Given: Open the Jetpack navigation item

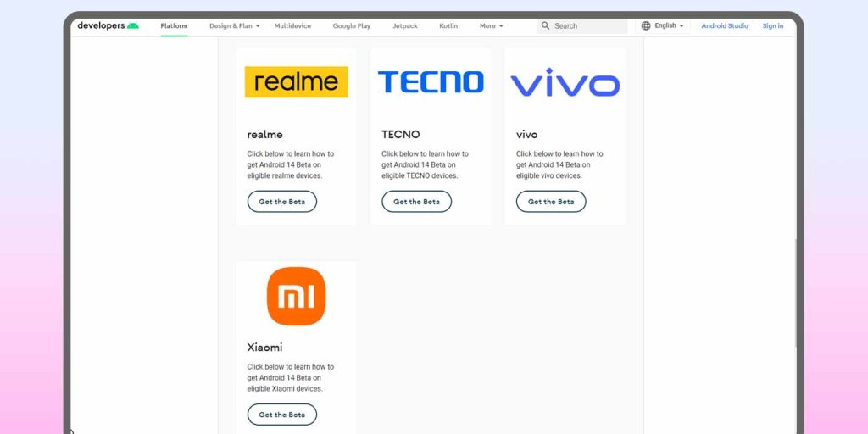Looking at the screenshot, I should [x=405, y=26].
